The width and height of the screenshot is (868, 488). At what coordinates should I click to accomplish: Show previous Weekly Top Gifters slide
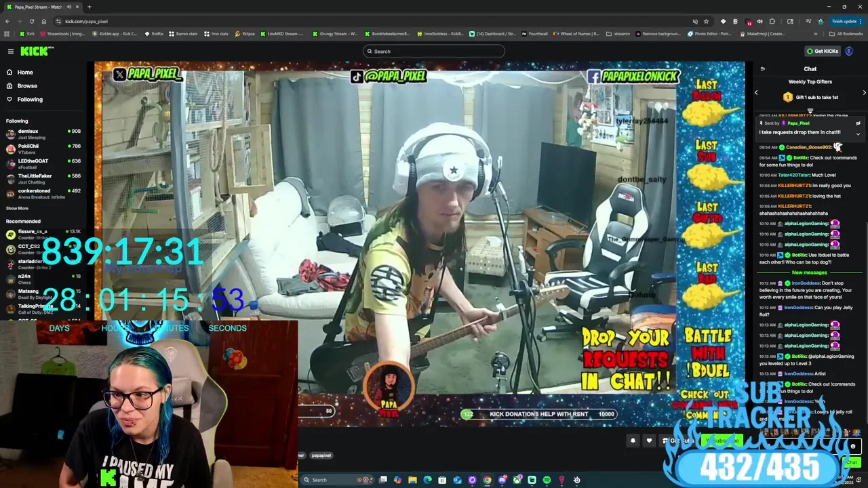(x=756, y=92)
